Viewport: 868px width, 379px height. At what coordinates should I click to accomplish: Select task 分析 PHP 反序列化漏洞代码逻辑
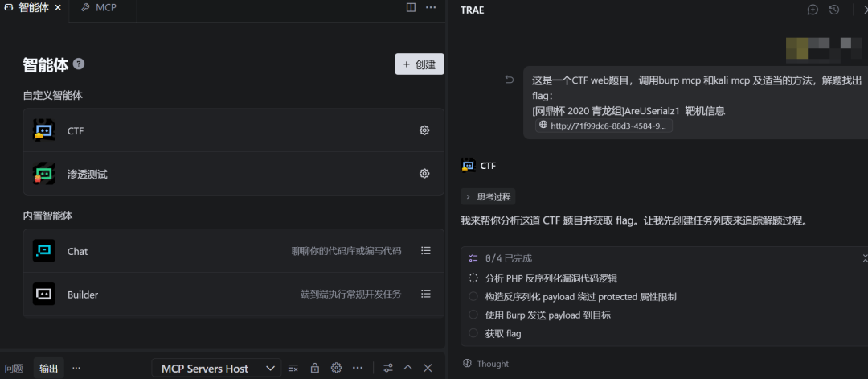(x=551, y=278)
